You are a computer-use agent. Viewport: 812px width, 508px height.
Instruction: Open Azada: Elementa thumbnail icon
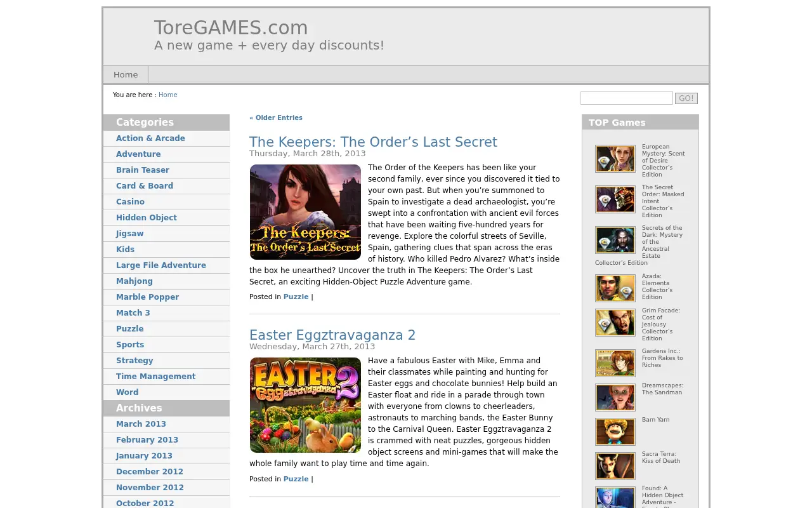pos(615,288)
